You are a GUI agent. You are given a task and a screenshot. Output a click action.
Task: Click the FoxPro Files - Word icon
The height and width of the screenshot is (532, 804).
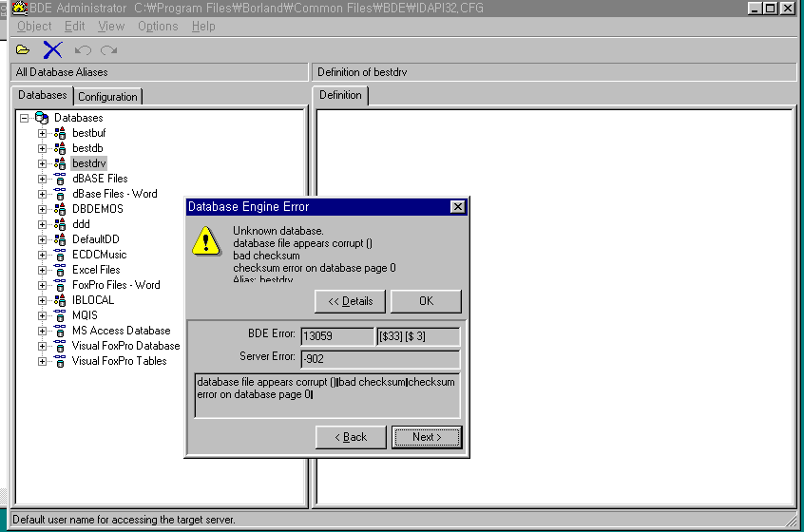60,285
